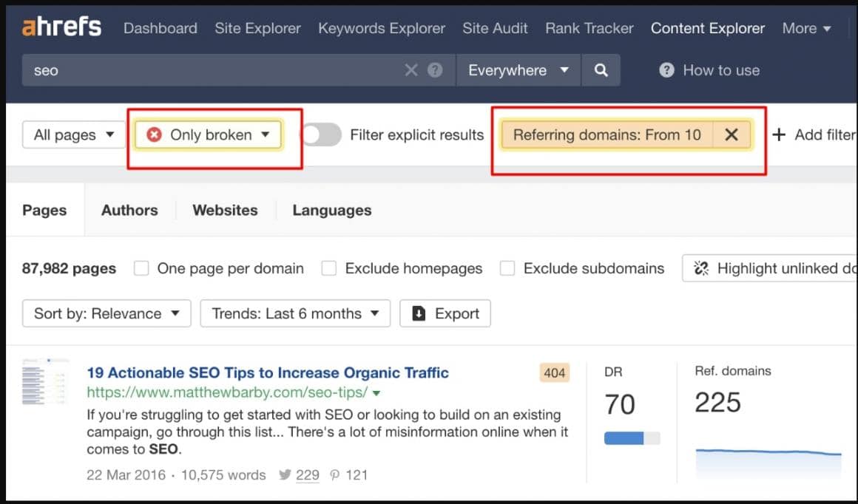Clear the search field with X icon

[x=411, y=70]
